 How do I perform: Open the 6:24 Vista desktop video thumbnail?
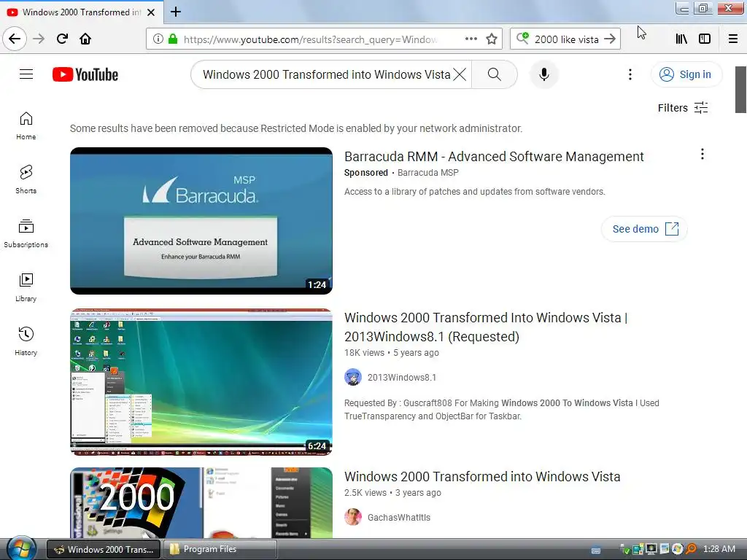pyautogui.click(x=201, y=382)
